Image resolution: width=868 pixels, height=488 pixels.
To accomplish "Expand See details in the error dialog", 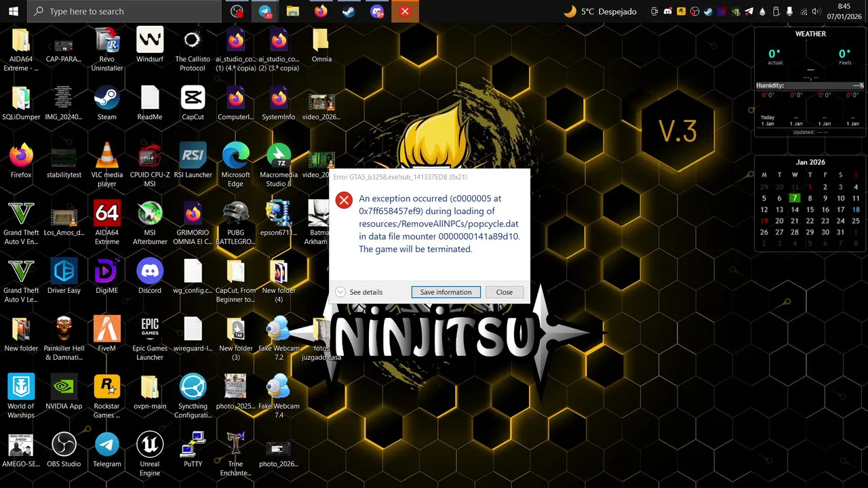I will tap(359, 292).
